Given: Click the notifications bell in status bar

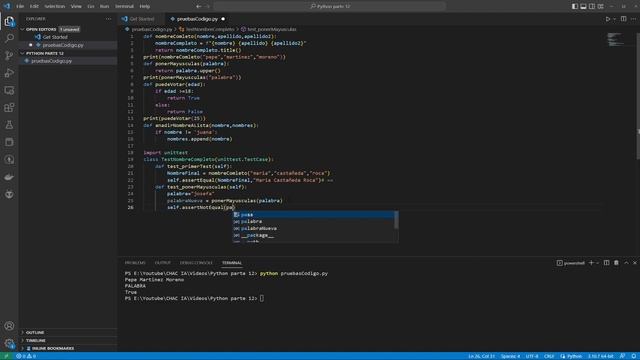Looking at the screenshot, I should [633, 356].
